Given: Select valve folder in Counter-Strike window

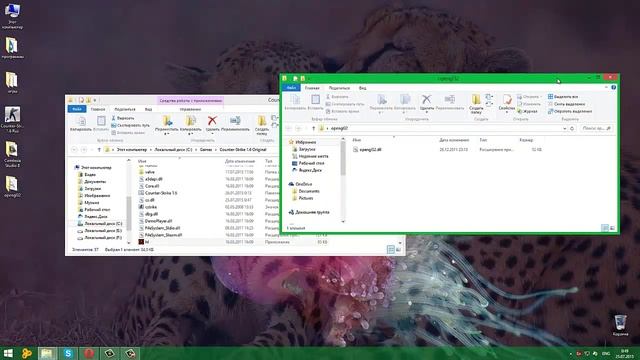Looking at the screenshot, I should point(147,172).
